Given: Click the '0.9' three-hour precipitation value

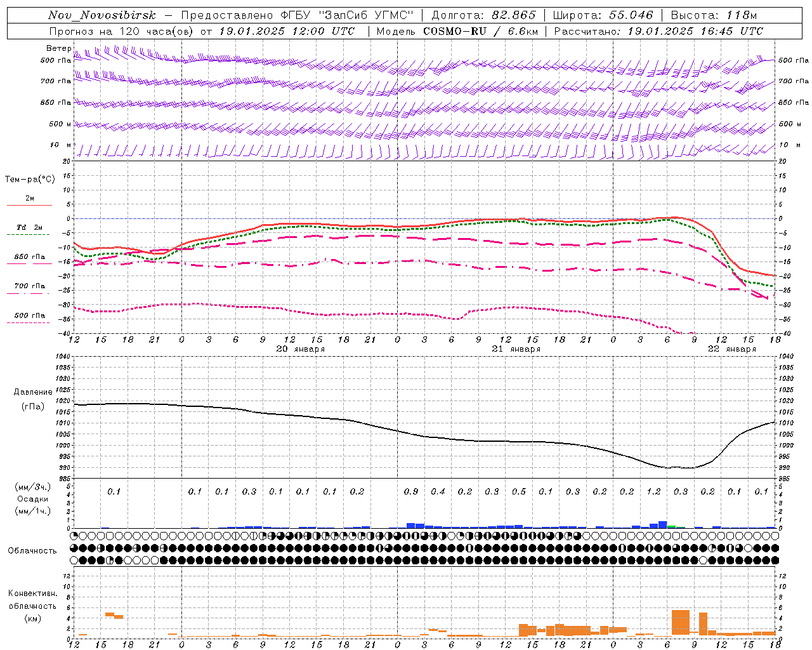Looking at the screenshot, I should [x=411, y=491].
